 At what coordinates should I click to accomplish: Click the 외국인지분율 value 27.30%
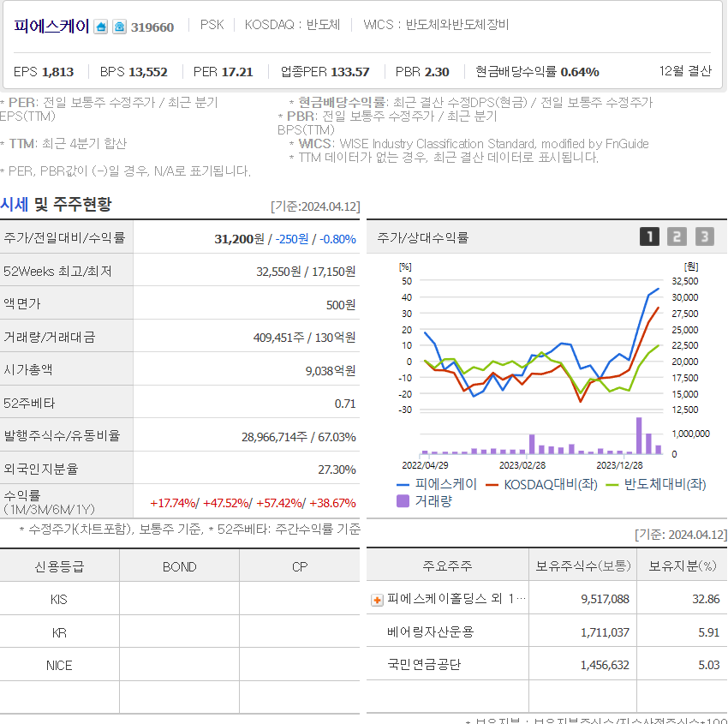click(337, 470)
